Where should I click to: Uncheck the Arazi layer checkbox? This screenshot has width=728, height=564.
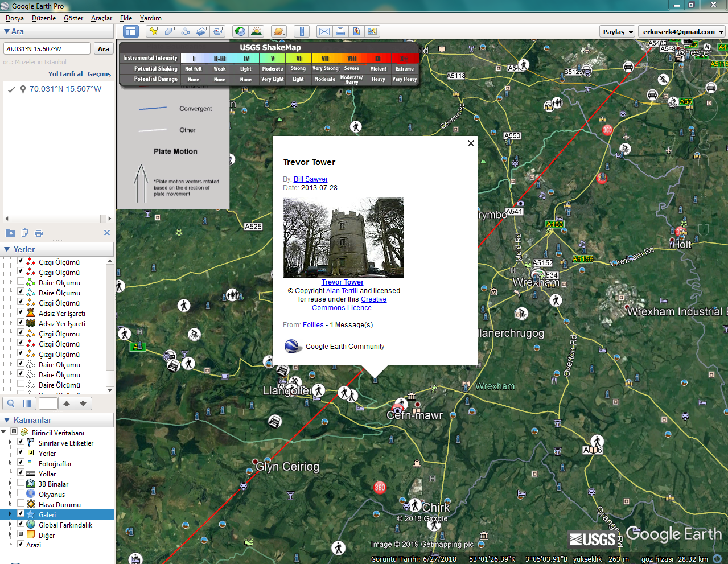20,544
